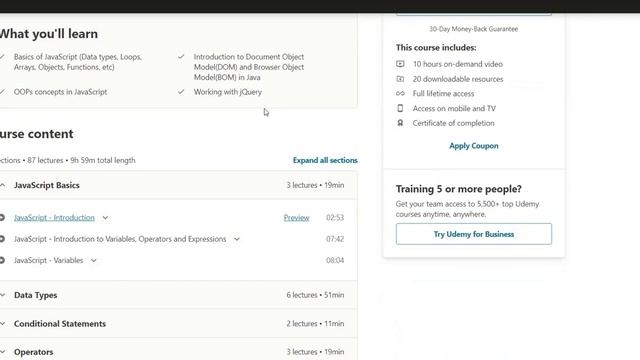Click checkmark beside Introduction to Document Object Model
The width and height of the screenshot is (640, 360).
coord(181,57)
